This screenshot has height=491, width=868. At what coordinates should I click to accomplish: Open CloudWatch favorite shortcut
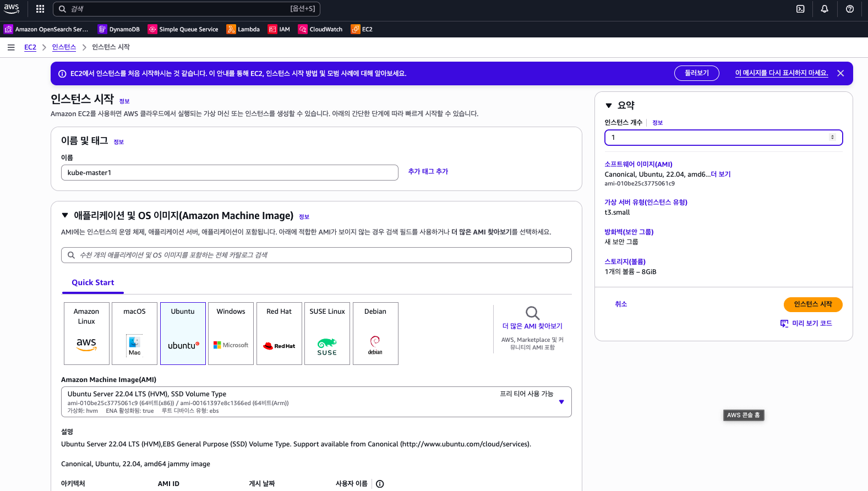[x=320, y=29]
